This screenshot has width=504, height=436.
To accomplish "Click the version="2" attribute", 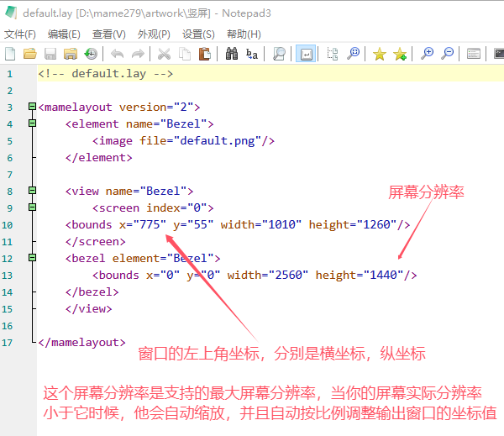I will (156, 107).
